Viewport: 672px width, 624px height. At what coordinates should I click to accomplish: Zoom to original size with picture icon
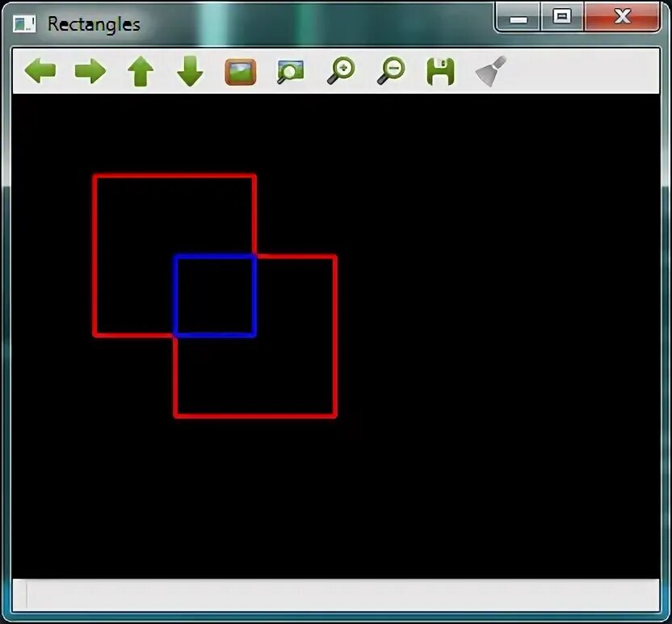pos(241,72)
